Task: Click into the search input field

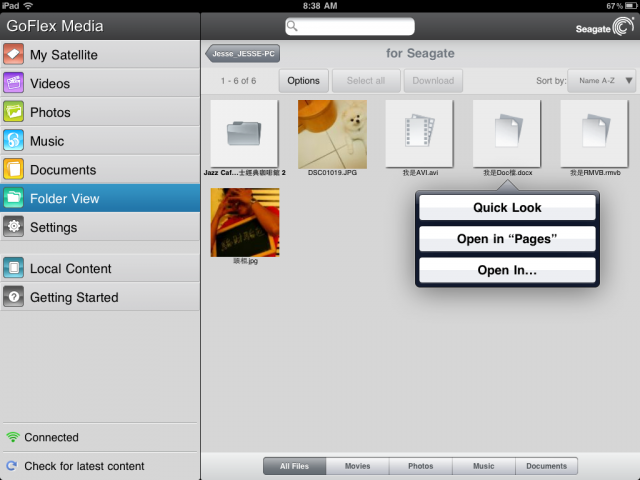Action: (x=350, y=26)
